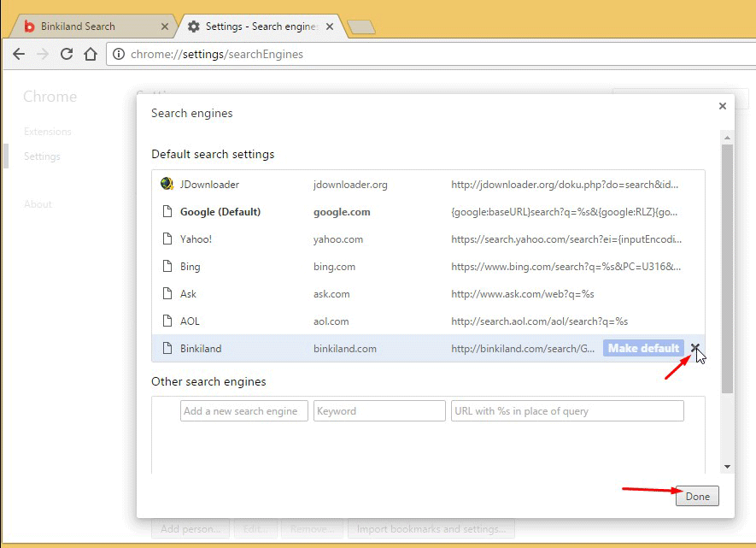756x548 pixels.
Task: Close the Binkiland Search tab
Action: click(165, 27)
